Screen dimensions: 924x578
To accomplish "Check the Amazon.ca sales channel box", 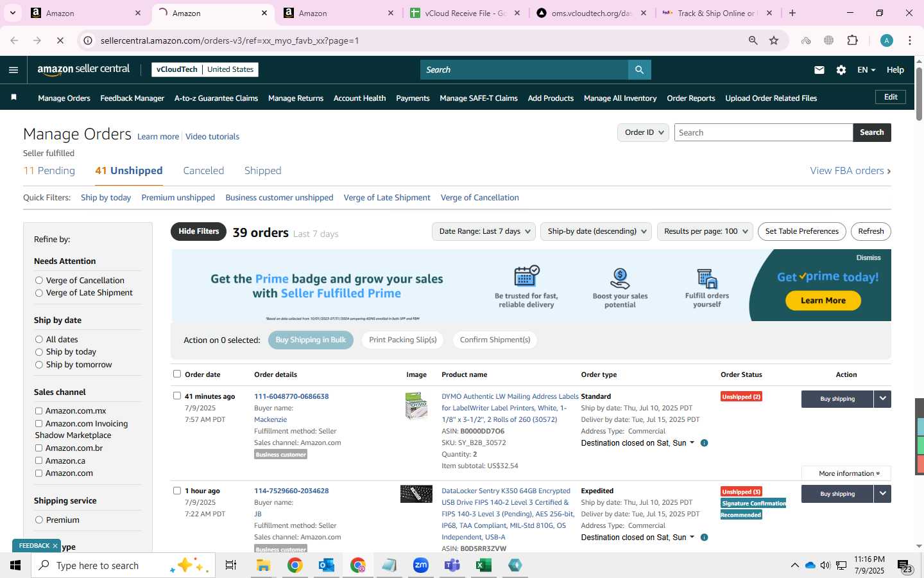I will [x=39, y=460].
